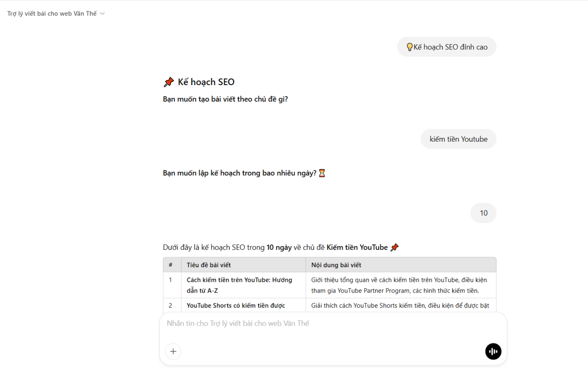
Task: Click the hourglass emoji after the days question
Action: (x=322, y=173)
